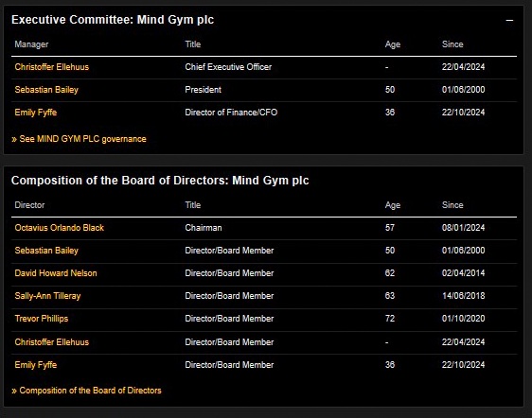Open Sebastian Bailey President profile link
This screenshot has height=418, width=532.
click(x=46, y=90)
